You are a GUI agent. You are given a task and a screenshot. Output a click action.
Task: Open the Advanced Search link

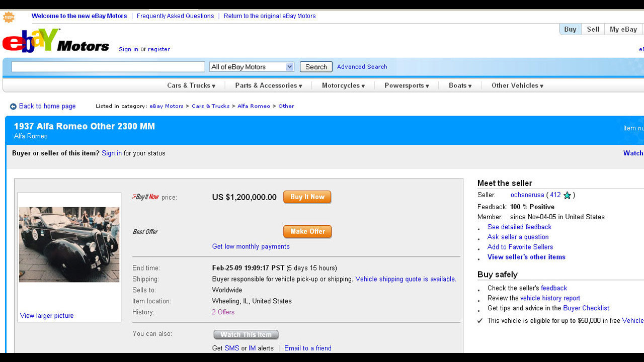(362, 67)
